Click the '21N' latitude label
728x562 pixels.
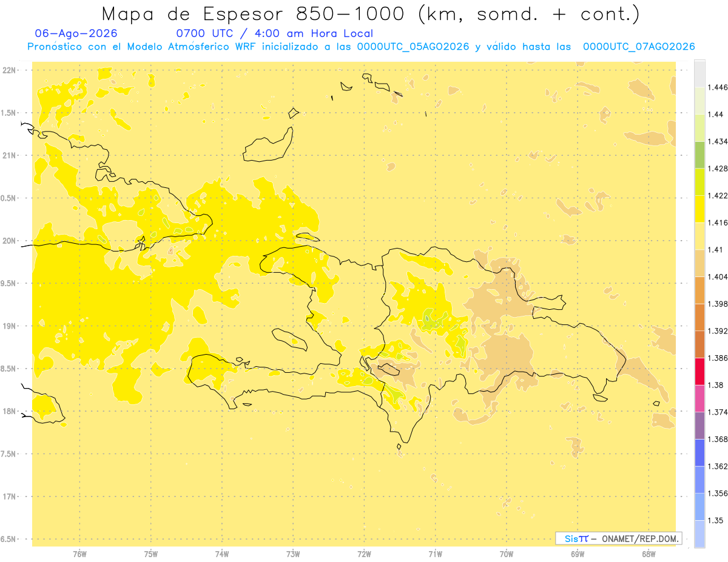(10, 155)
